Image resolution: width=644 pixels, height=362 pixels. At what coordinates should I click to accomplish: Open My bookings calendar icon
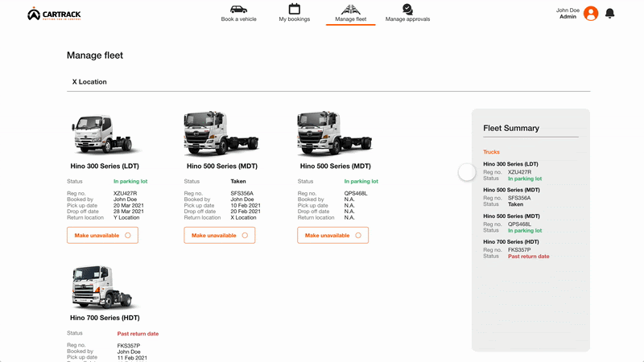pyautogui.click(x=294, y=9)
